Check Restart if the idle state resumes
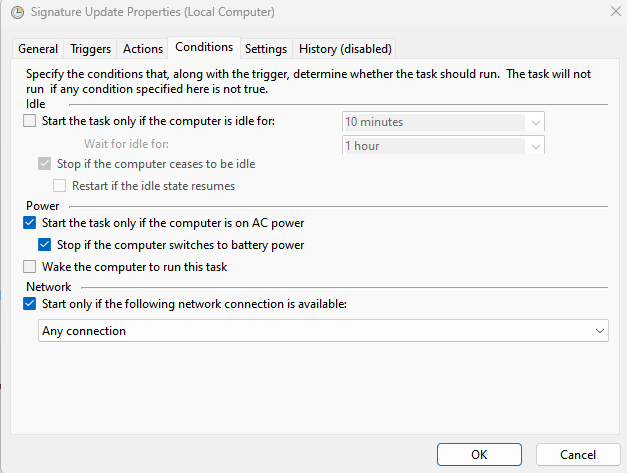This screenshot has height=473, width=627. tap(60, 186)
